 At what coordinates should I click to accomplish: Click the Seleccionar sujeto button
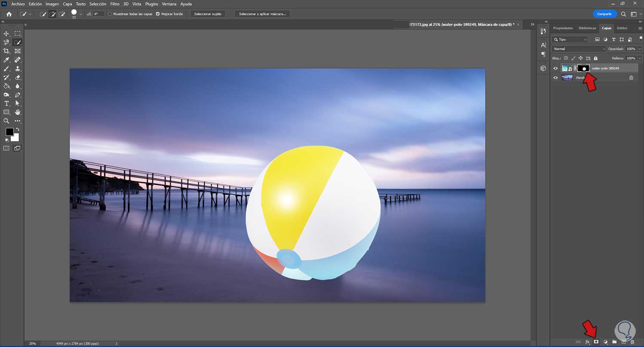pos(208,14)
